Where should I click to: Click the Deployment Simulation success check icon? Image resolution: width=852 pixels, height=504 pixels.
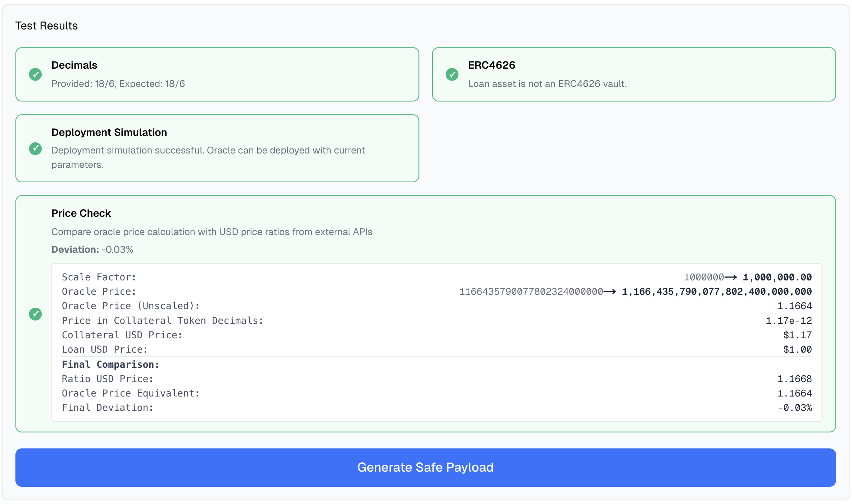(x=35, y=148)
